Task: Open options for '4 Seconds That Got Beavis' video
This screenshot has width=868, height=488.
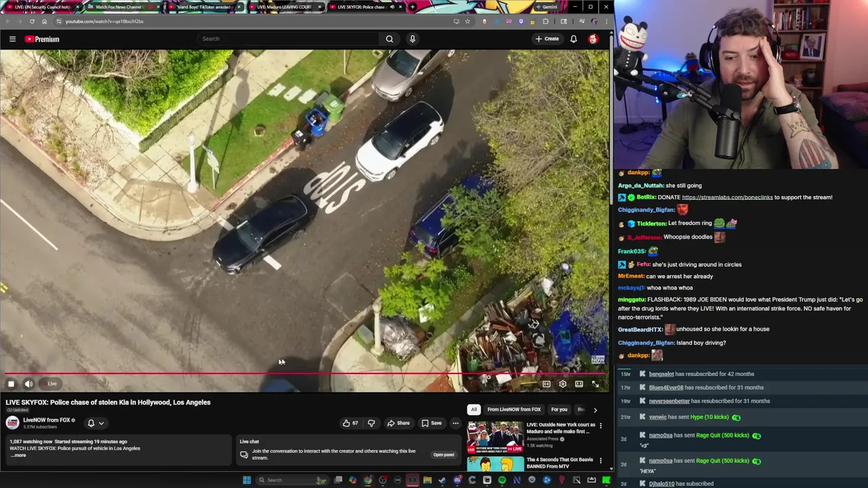Action: click(600, 460)
